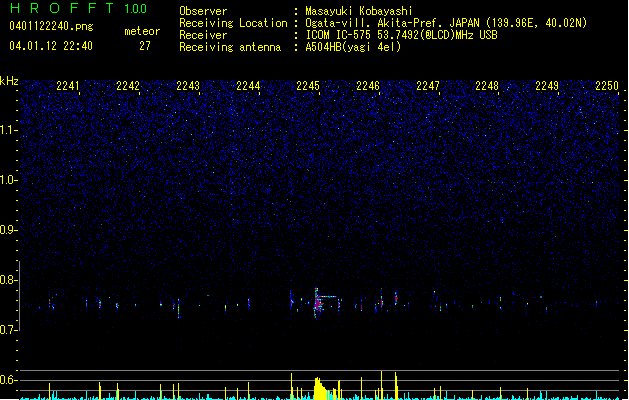Select the ICOM IC-575 receiver description
Image resolution: width=629 pixels, height=400 pixels.
pyautogui.click(x=402, y=35)
